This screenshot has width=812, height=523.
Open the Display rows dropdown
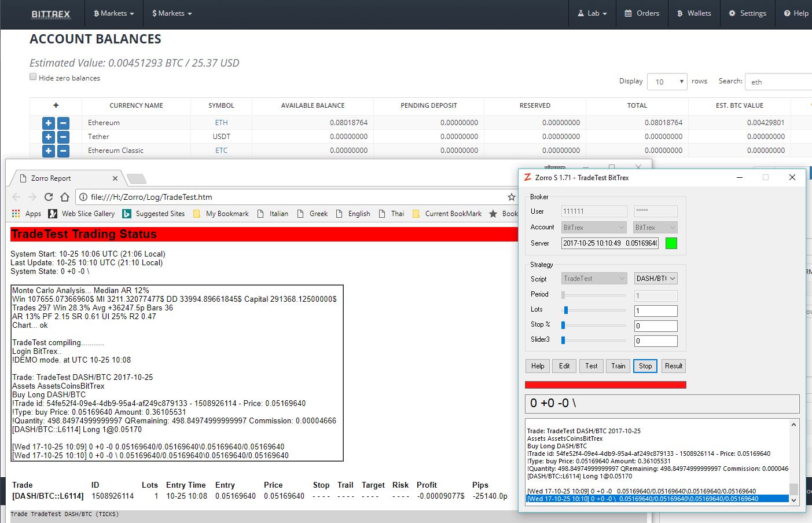(x=667, y=82)
